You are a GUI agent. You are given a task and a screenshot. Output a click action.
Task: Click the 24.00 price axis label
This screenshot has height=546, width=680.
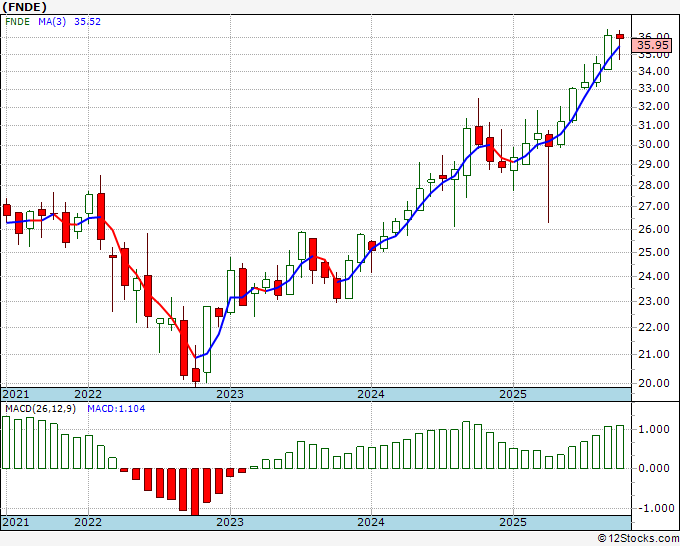(x=654, y=276)
